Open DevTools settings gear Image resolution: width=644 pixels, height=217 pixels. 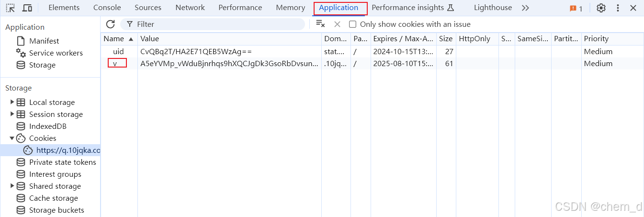[601, 8]
